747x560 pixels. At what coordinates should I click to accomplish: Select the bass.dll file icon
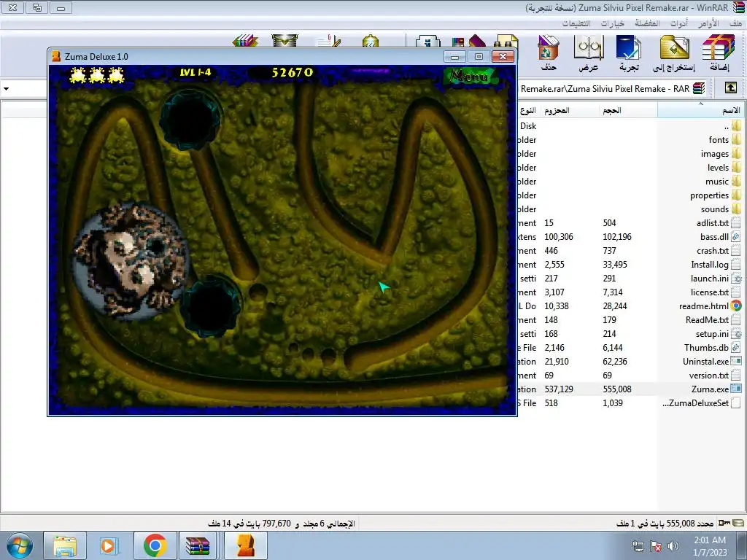[736, 237]
